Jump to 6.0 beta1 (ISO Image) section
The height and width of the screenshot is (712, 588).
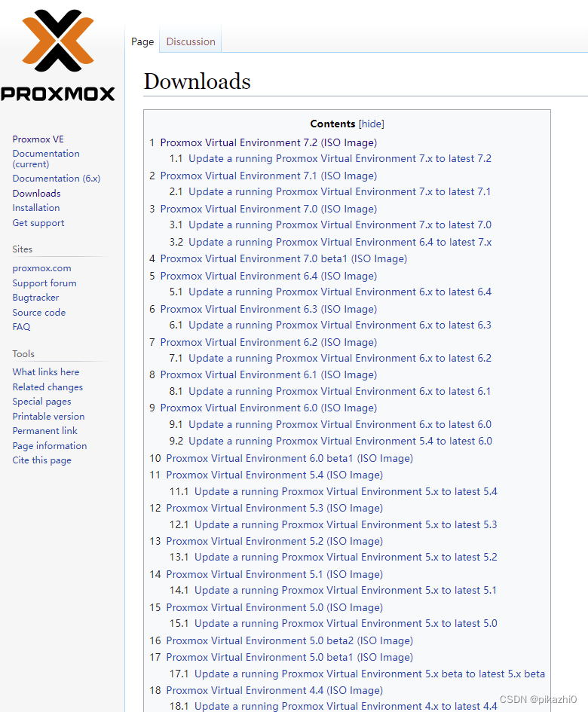(x=289, y=459)
